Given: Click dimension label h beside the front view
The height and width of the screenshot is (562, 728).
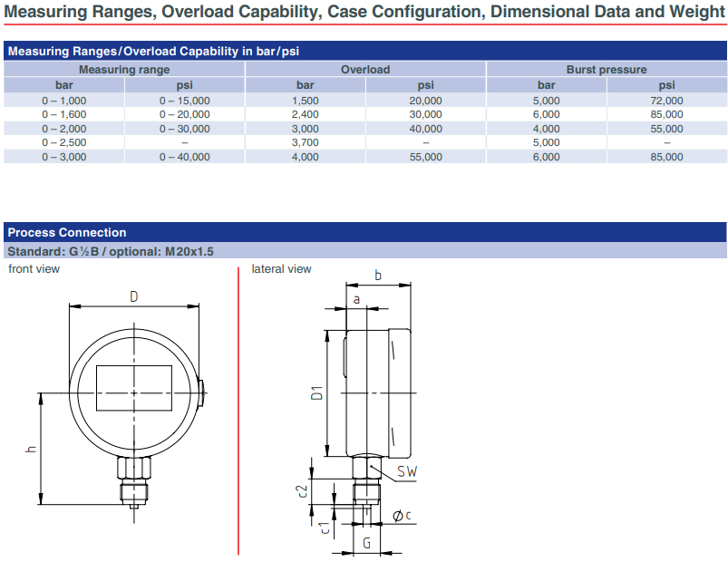Looking at the screenshot, I should pyautogui.click(x=31, y=450).
